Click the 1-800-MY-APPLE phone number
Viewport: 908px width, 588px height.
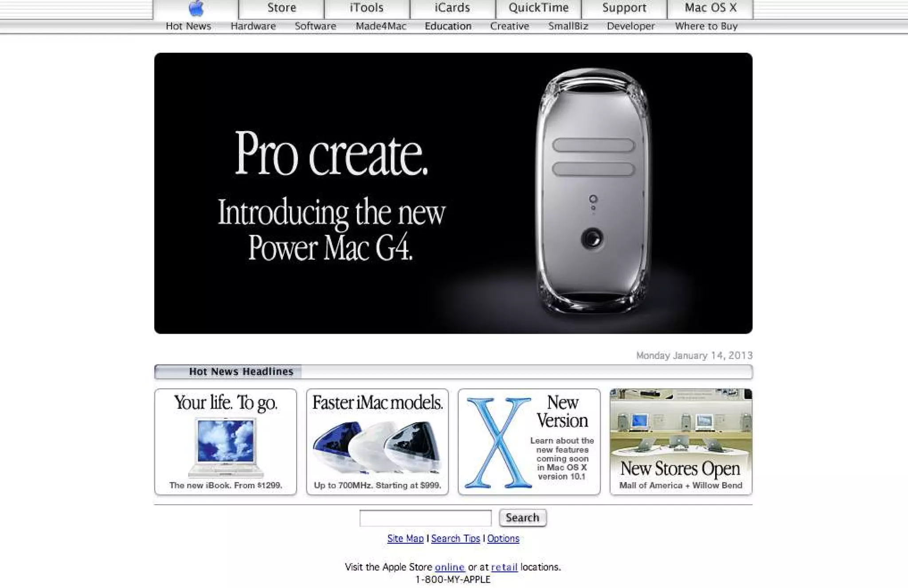(x=453, y=580)
